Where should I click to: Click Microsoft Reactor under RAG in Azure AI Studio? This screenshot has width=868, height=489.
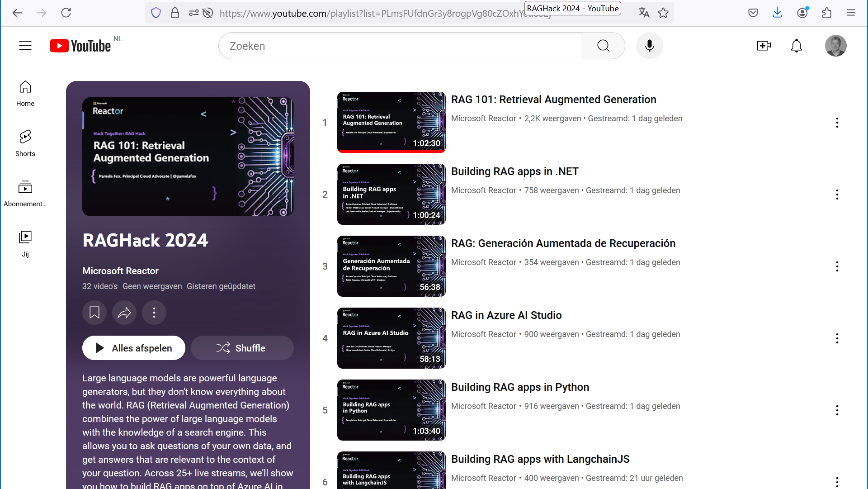(x=484, y=334)
